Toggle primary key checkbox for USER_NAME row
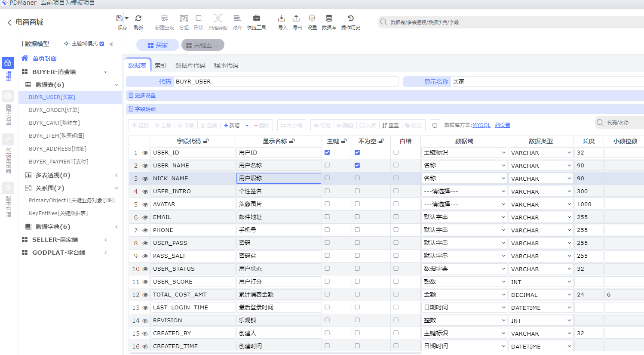 (x=327, y=165)
